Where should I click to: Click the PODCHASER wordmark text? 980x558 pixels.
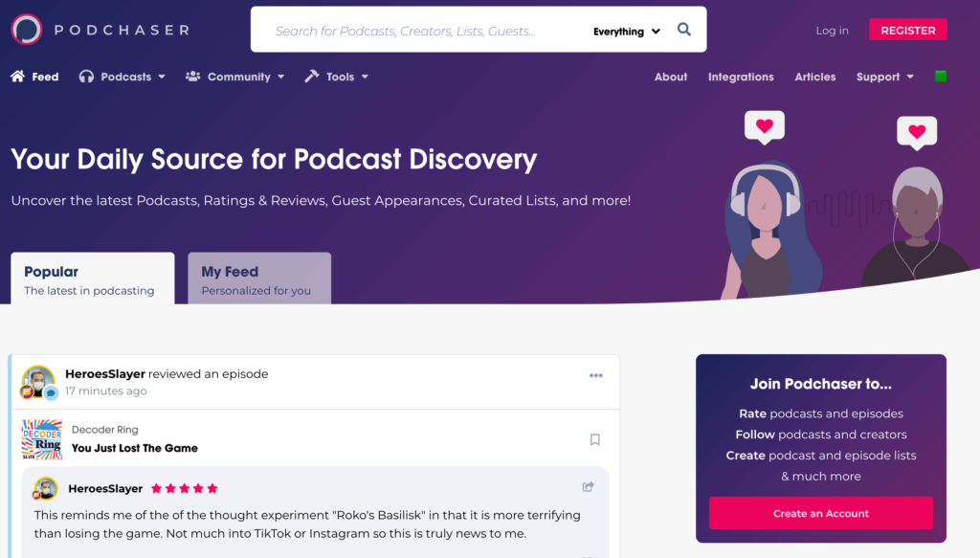point(122,30)
